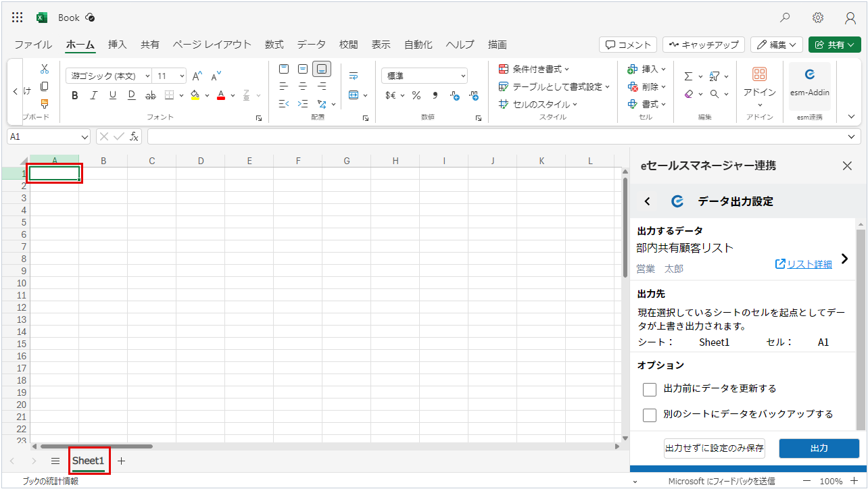Check '別のシートにデータをバックアップする' option
The image size is (868, 489).
point(650,415)
